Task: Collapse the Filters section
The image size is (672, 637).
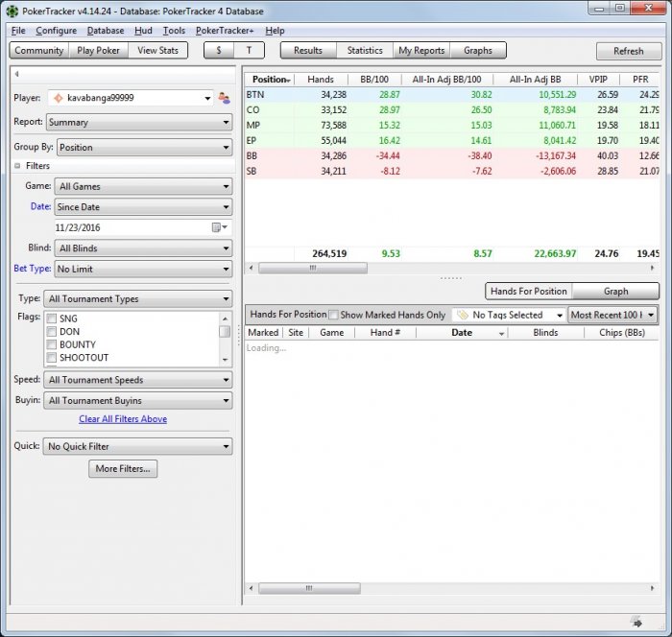Action: 17,166
